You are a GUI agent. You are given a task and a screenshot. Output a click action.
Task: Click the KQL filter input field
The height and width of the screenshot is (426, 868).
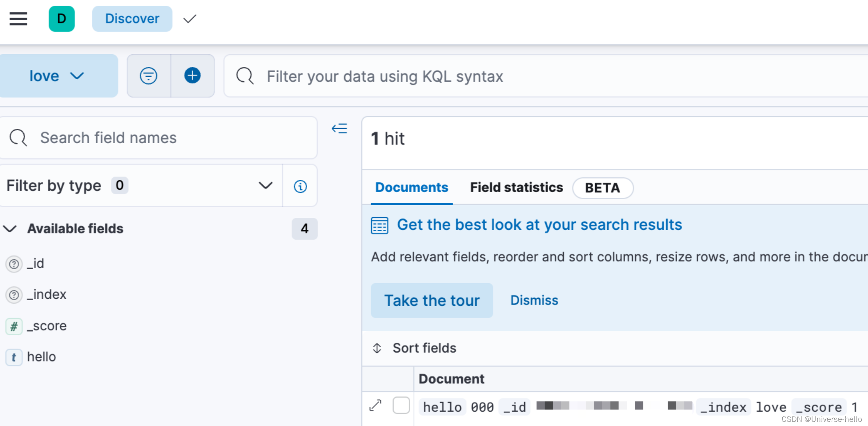(492, 76)
